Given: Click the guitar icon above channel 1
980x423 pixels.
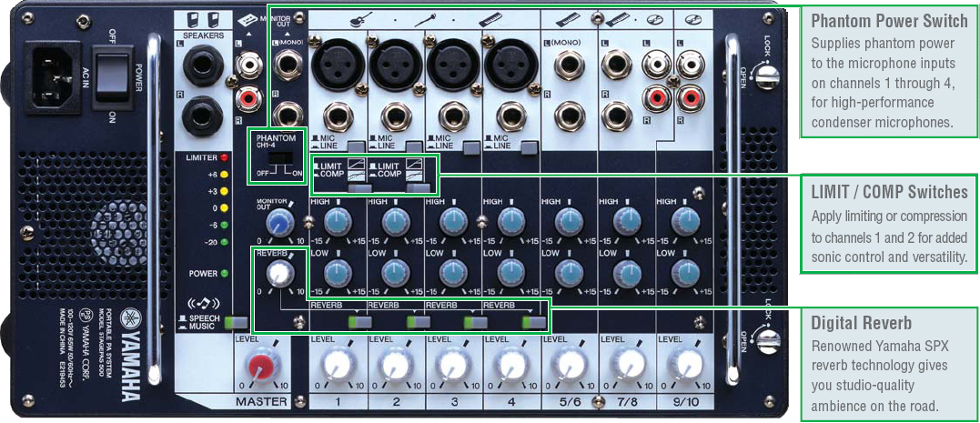Looking at the screenshot, I should [357, 20].
